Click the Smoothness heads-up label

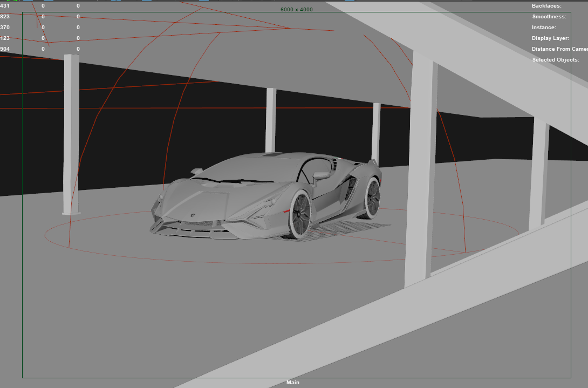tap(549, 17)
